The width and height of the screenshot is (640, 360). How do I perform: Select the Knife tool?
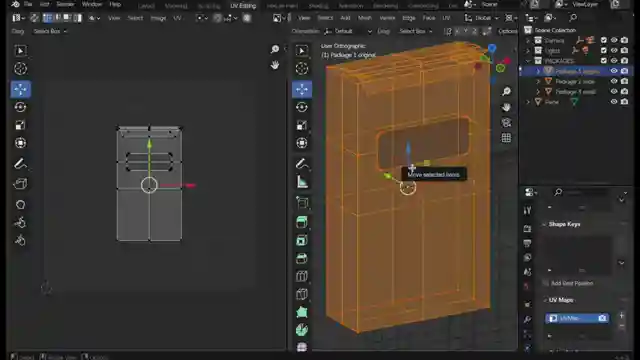pyautogui.click(x=302, y=294)
